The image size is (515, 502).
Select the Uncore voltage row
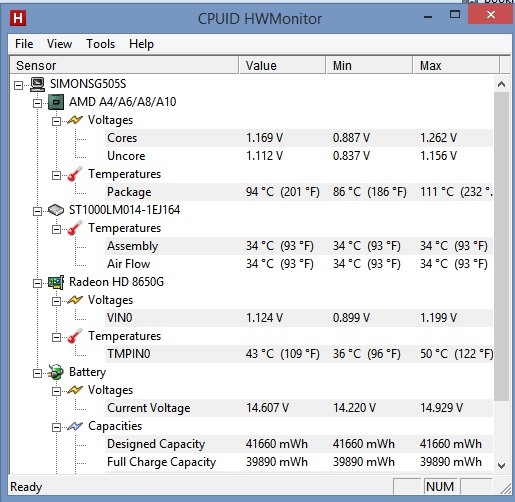pos(299,156)
